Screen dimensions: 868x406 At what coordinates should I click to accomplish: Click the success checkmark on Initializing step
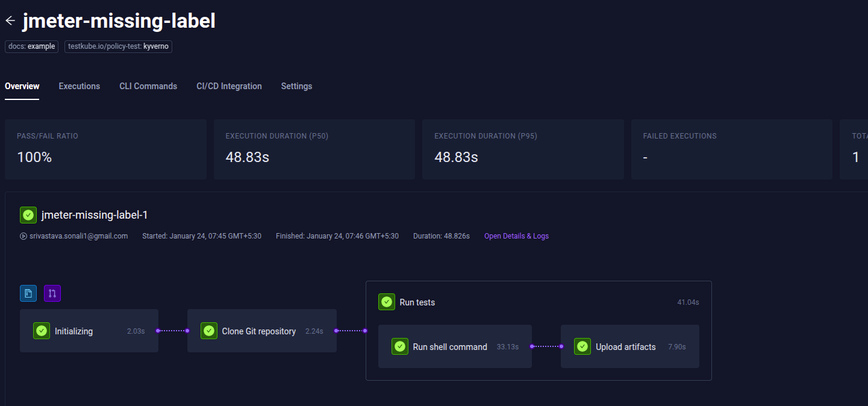tap(41, 331)
